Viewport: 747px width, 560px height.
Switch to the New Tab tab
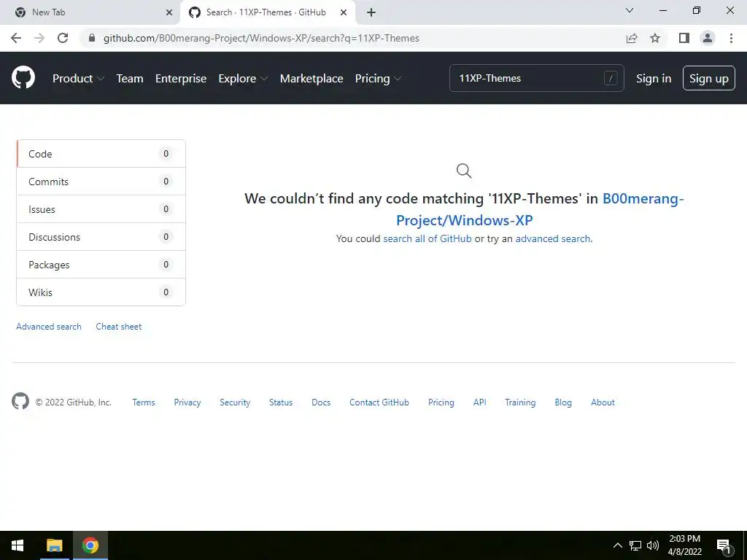pyautogui.click(x=90, y=12)
